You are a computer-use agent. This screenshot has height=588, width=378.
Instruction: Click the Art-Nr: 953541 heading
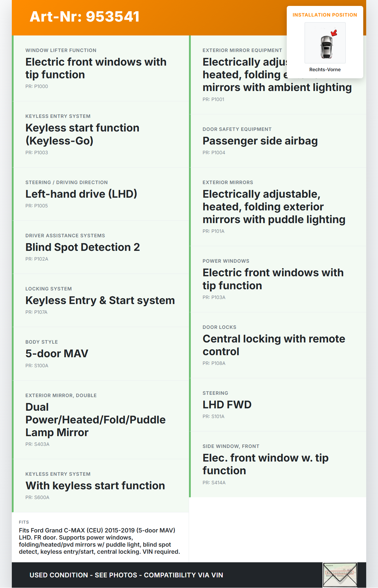[84, 17]
